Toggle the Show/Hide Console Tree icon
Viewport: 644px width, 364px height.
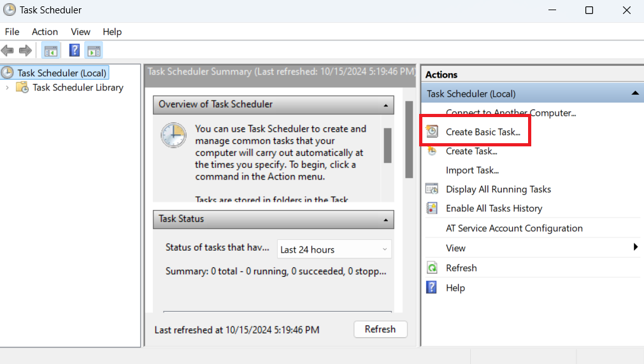pyautogui.click(x=50, y=50)
